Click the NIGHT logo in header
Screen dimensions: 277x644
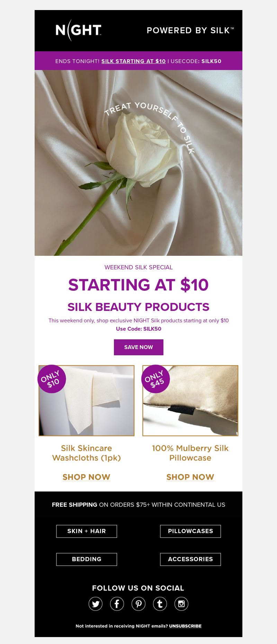pyautogui.click(x=79, y=30)
